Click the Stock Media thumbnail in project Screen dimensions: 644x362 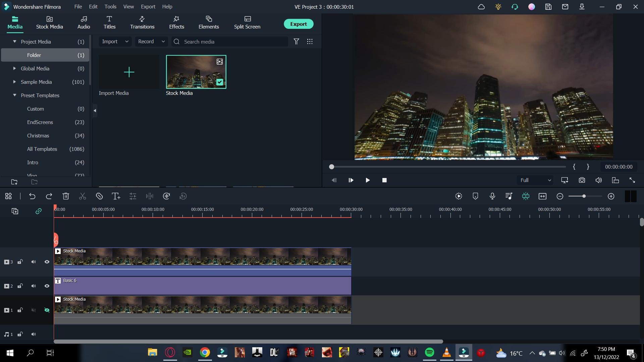coord(196,72)
